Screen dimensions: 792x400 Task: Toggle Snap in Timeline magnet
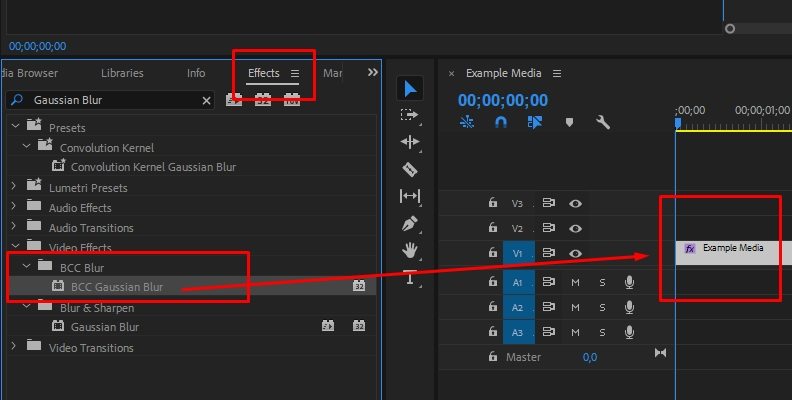tap(501, 122)
